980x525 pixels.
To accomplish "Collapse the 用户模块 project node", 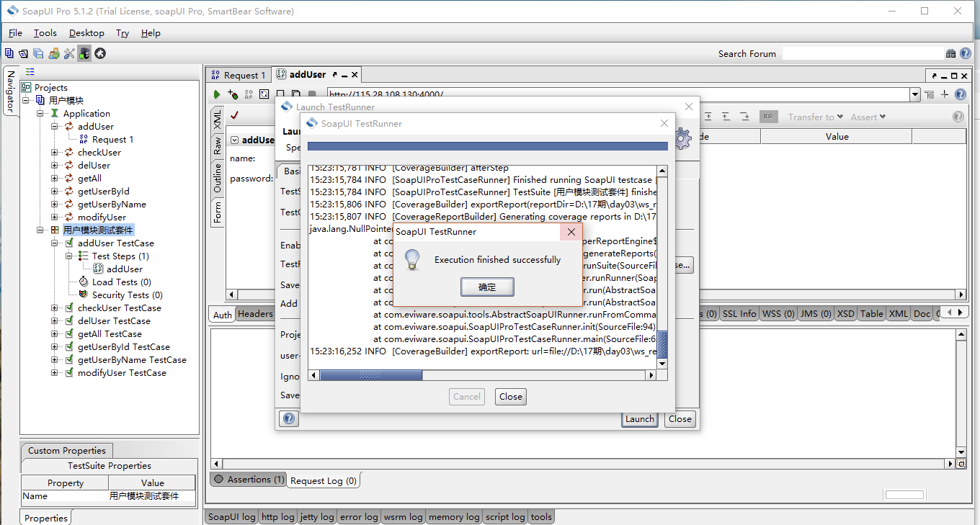I will 26,100.
